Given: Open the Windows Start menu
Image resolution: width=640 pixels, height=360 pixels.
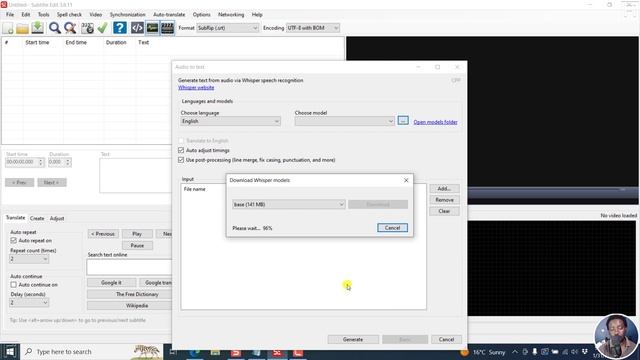Looking at the screenshot, I should pyautogui.click(x=10, y=351).
